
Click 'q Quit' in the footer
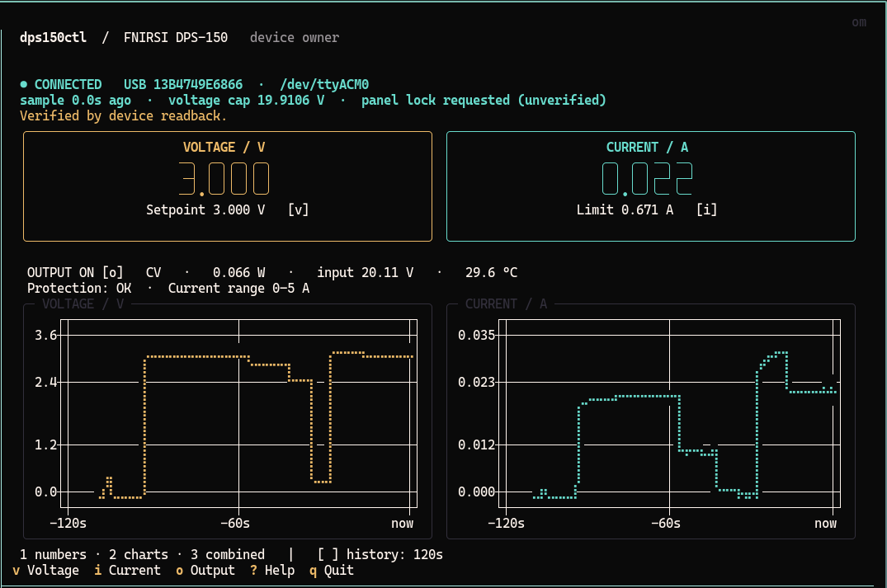click(x=332, y=571)
